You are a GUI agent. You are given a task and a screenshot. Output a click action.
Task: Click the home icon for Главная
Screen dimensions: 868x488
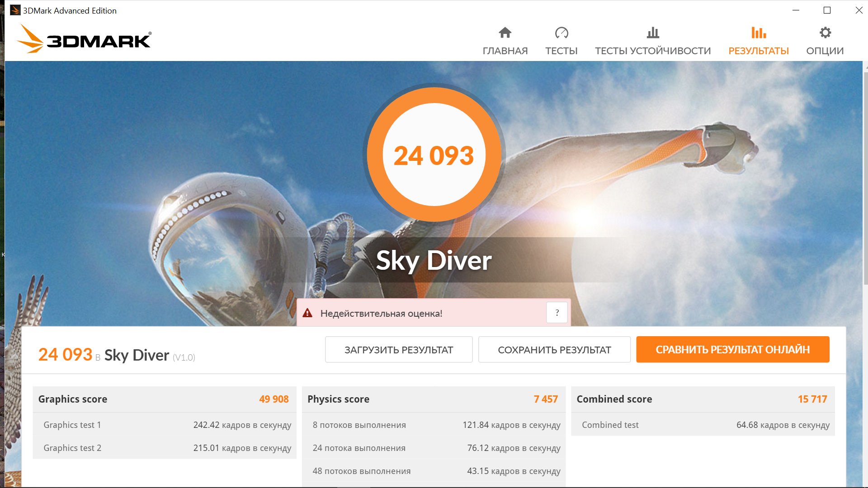coord(505,33)
